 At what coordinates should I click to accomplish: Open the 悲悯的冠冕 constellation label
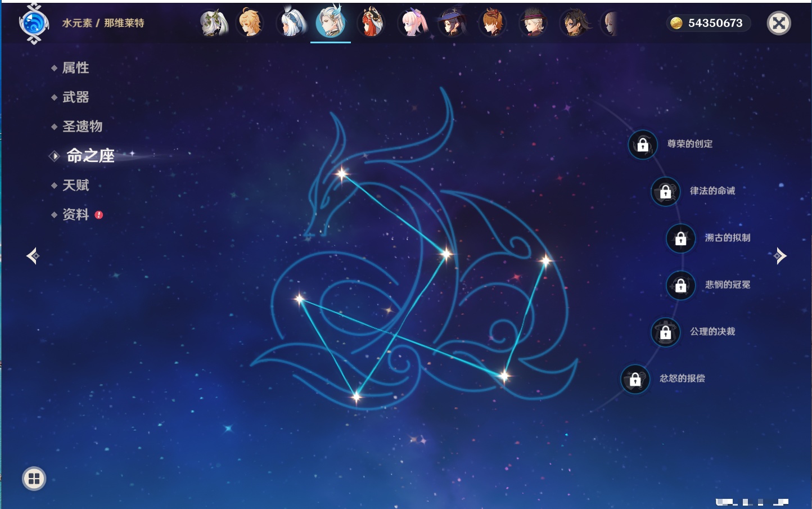point(728,285)
